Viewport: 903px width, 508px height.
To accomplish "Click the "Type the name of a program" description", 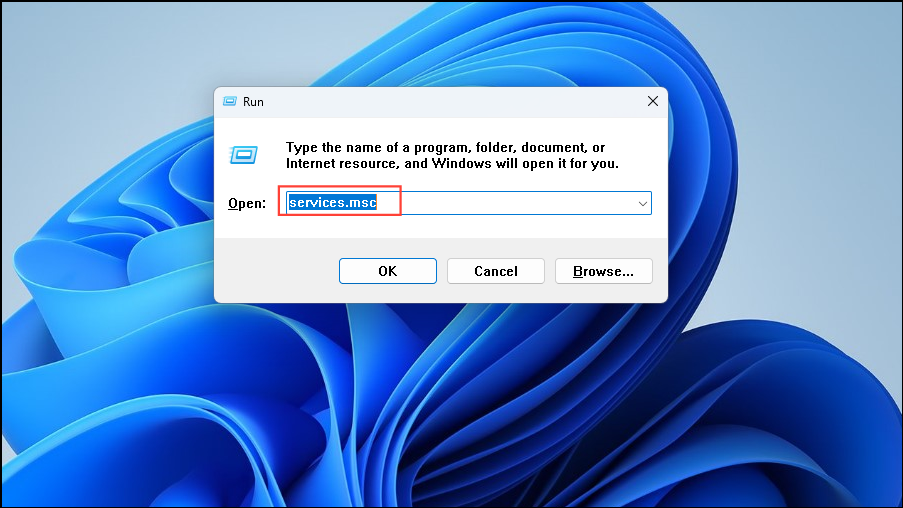I will pos(452,156).
